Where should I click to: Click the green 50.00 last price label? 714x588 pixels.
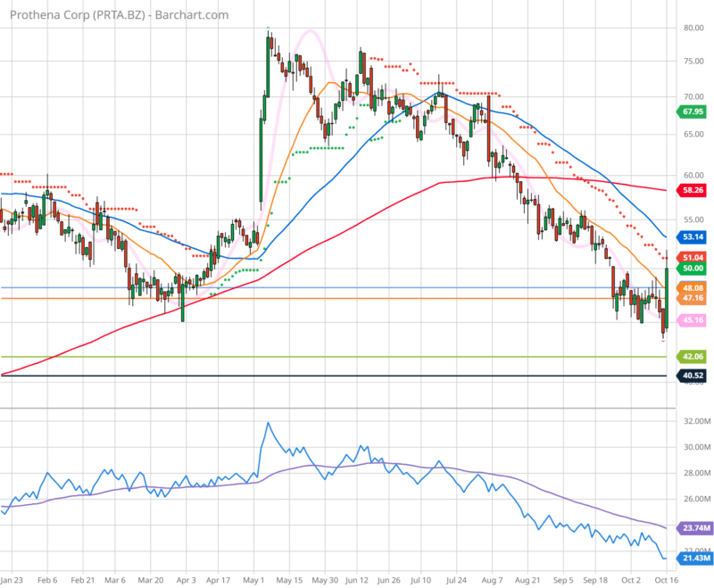point(692,269)
